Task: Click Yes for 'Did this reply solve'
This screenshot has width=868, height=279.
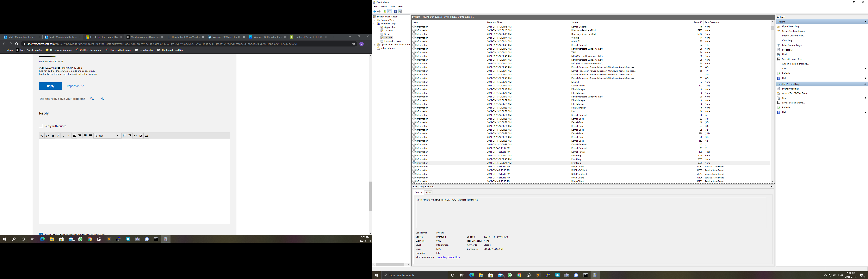Action: pyautogui.click(x=92, y=99)
